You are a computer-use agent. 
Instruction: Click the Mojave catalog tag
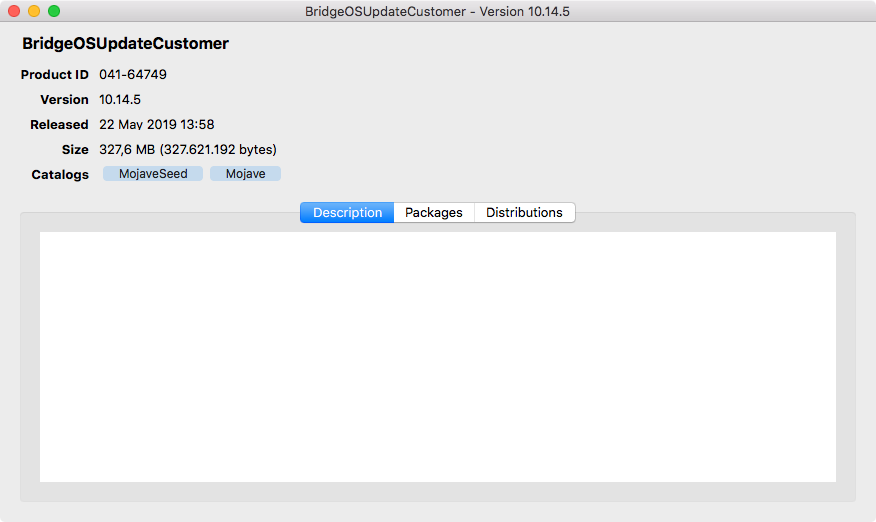pyautogui.click(x=245, y=174)
